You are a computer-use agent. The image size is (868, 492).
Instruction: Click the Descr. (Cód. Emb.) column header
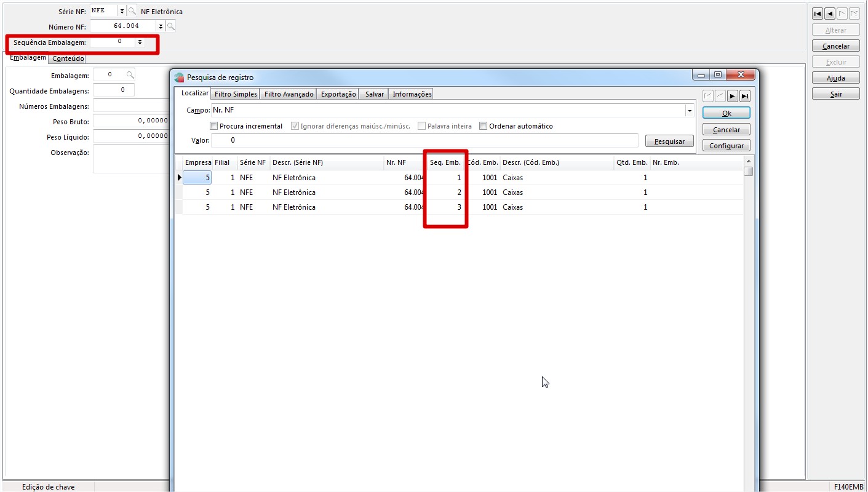(557, 162)
